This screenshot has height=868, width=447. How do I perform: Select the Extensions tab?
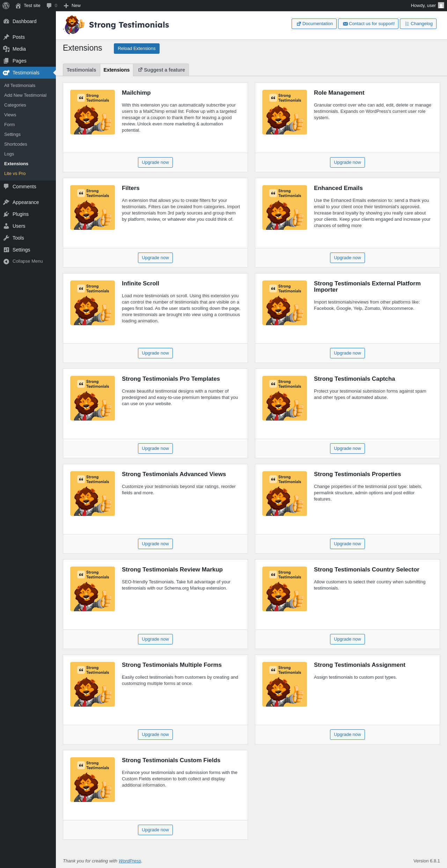point(117,70)
